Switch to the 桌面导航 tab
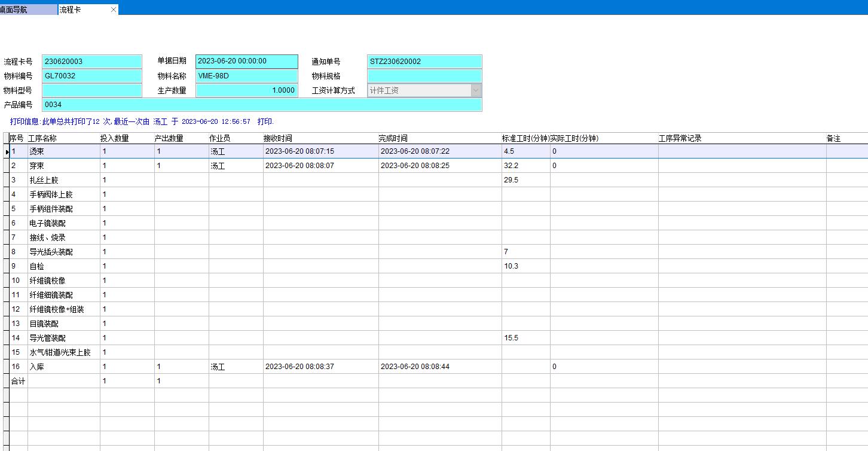Image resolution: width=868 pixels, height=451 pixels. [x=28, y=10]
